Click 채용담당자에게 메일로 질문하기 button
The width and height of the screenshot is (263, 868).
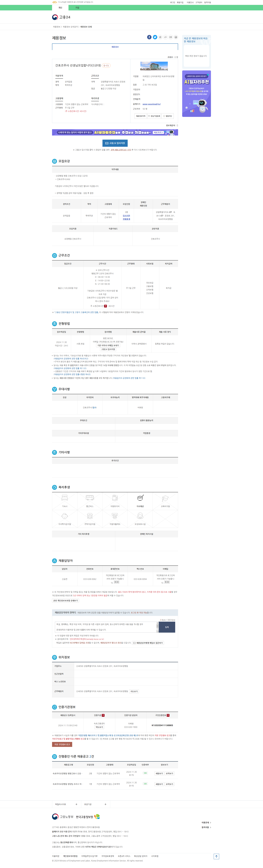pos(148,643)
